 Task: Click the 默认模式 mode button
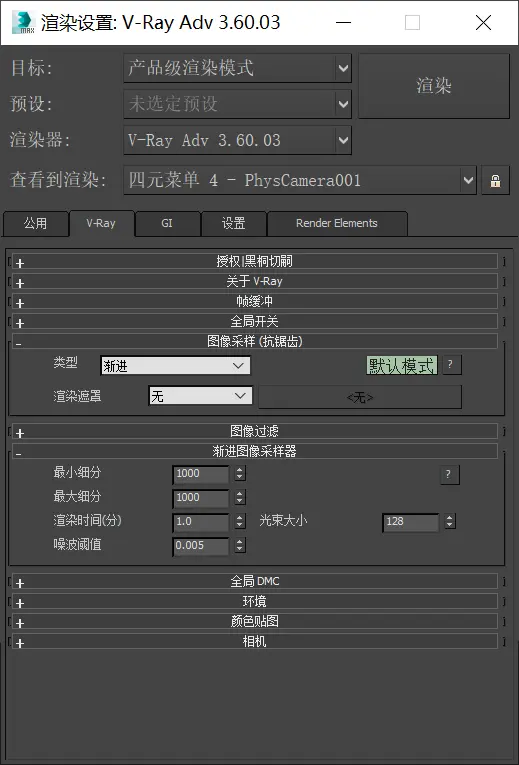(402, 365)
